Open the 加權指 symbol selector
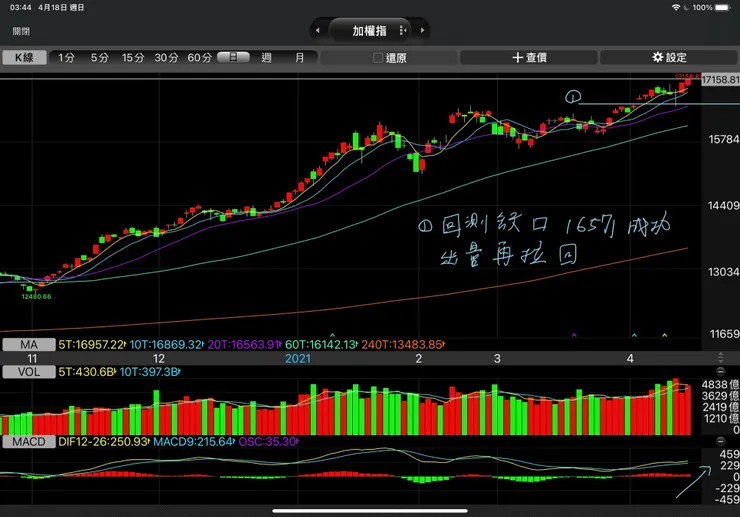The image size is (740, 517). coord(369,31)
